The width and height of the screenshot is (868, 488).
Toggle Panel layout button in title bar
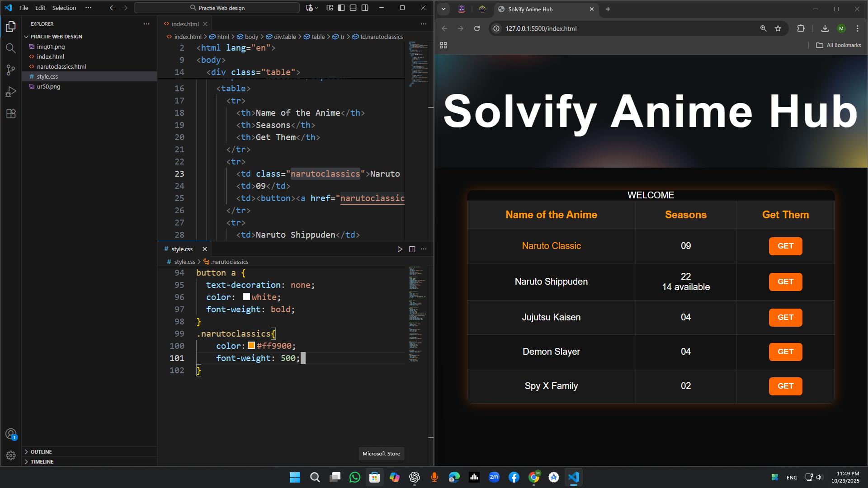point(353,8)
